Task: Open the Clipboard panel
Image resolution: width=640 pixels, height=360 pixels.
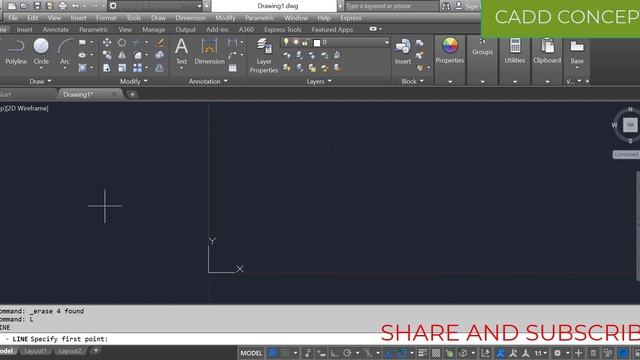Action: 547,51
